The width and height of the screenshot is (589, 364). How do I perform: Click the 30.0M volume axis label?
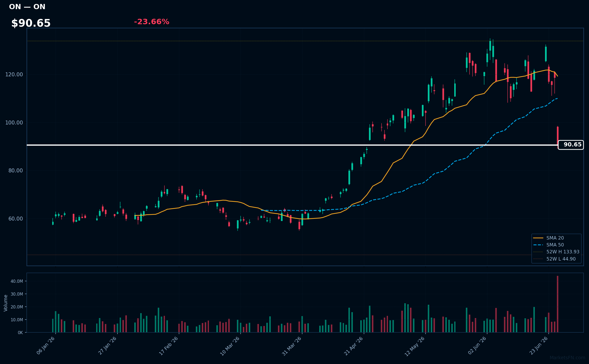click(x=17, y=294)
